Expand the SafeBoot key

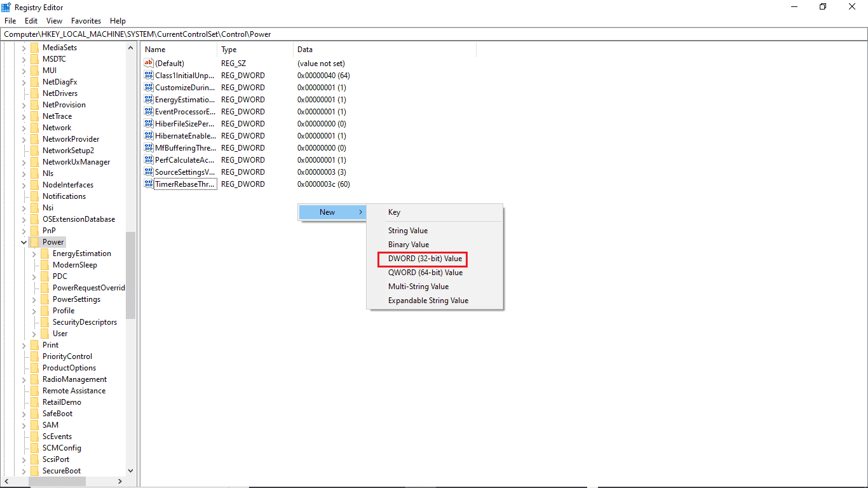coord(24,414)
